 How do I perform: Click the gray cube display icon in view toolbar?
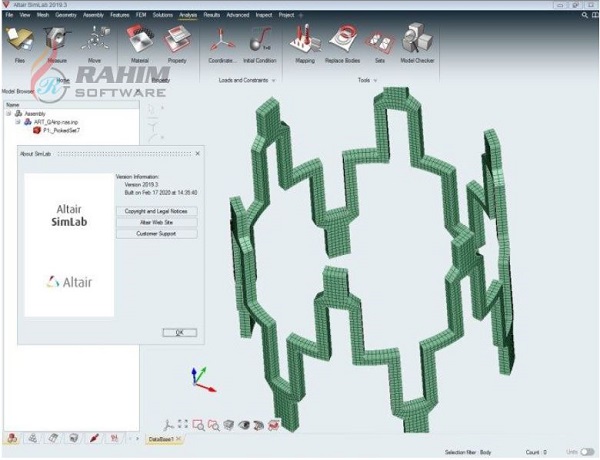tap(228, 425)
